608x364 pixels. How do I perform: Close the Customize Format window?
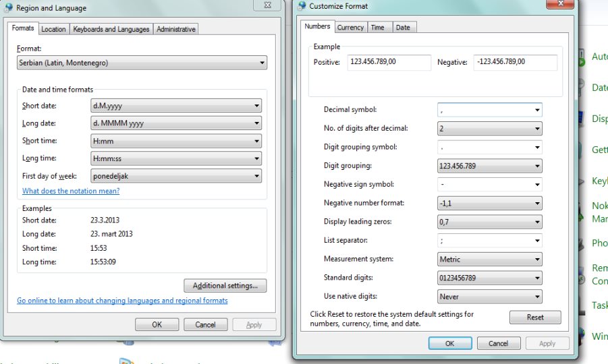(560, 3)
